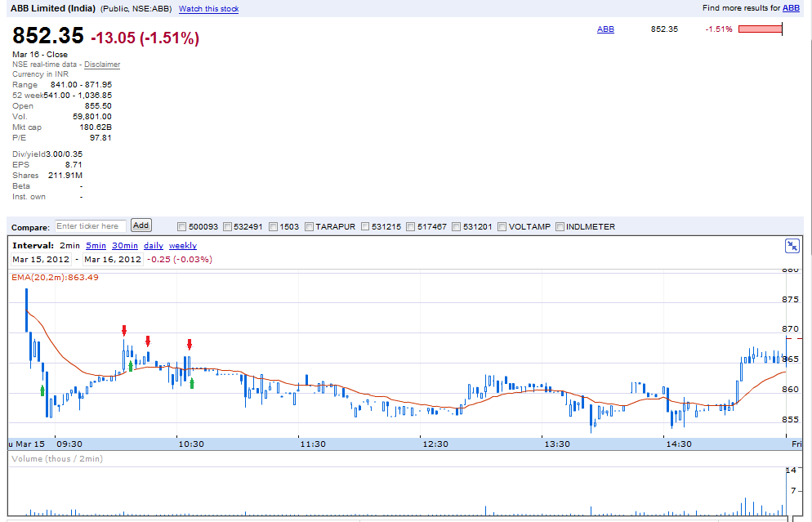The height and width of the screenshot is (522, 812).
Task: Click the chart expand/collapse icon
Action: [x=792, y=246]
